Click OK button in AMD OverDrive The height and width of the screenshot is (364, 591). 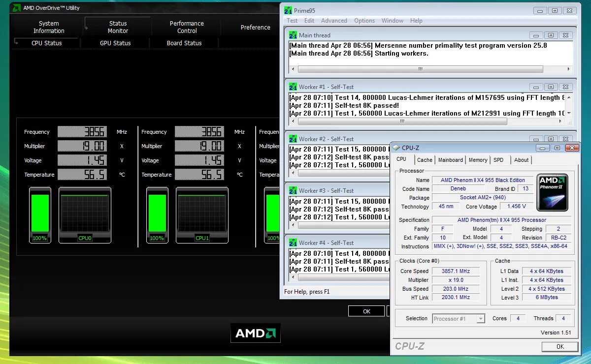click(366, 311)
